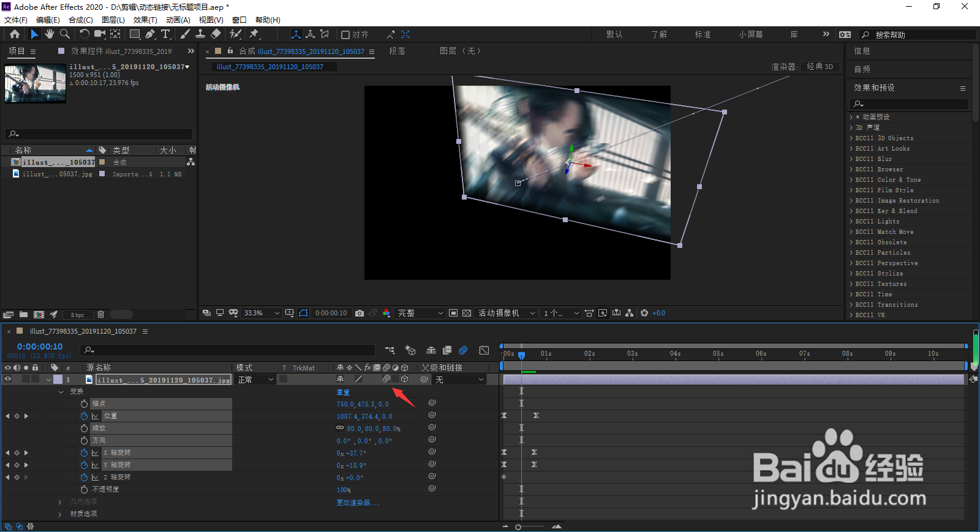Screen dimensions: 980x532
Task: Switch to the 小屏幕 workspace
Action: [751, 34]
